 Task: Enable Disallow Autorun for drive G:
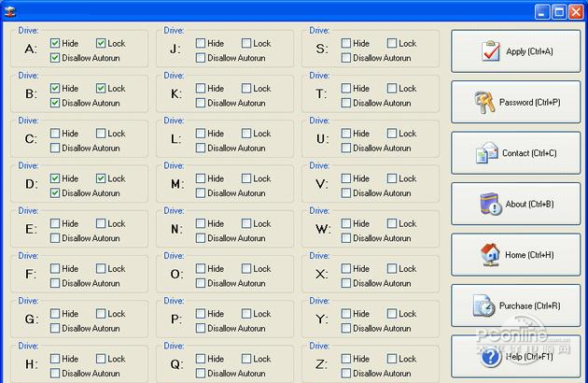tap(55, 328)
